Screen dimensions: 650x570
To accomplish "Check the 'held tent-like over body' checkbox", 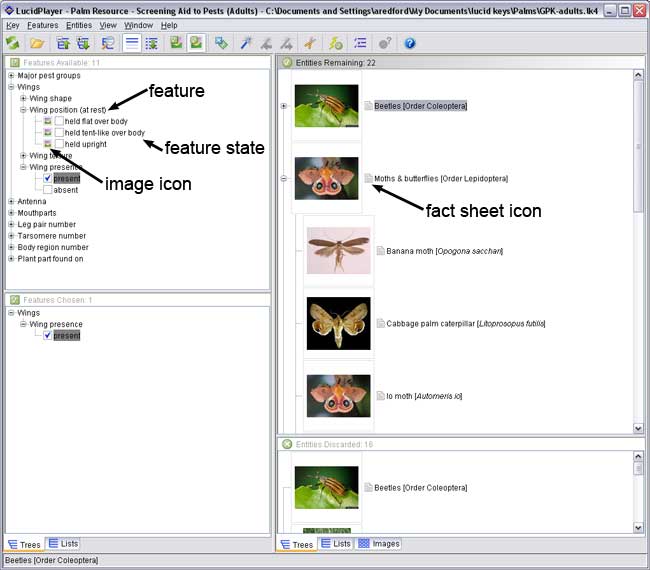I will [x=59, y=133].
